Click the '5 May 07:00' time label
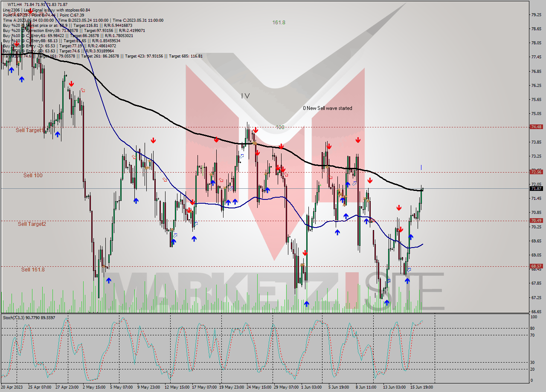 click(121, 387)
